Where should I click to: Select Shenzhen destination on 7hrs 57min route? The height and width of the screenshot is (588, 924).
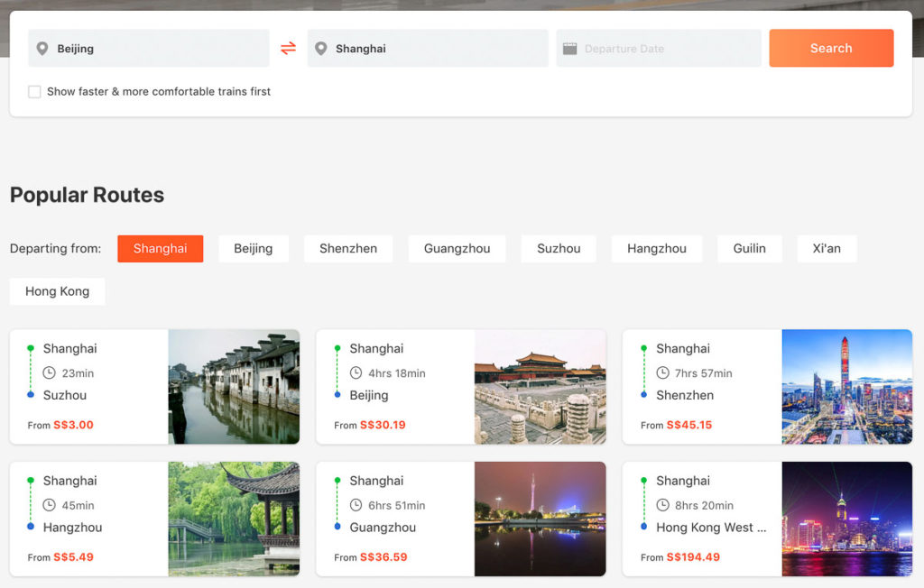[x=685, y=395]
